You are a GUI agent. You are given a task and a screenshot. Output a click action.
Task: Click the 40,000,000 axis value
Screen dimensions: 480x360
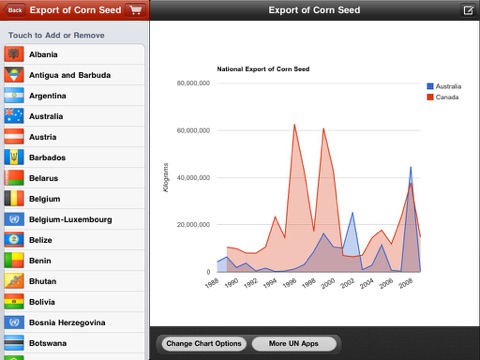193,178
